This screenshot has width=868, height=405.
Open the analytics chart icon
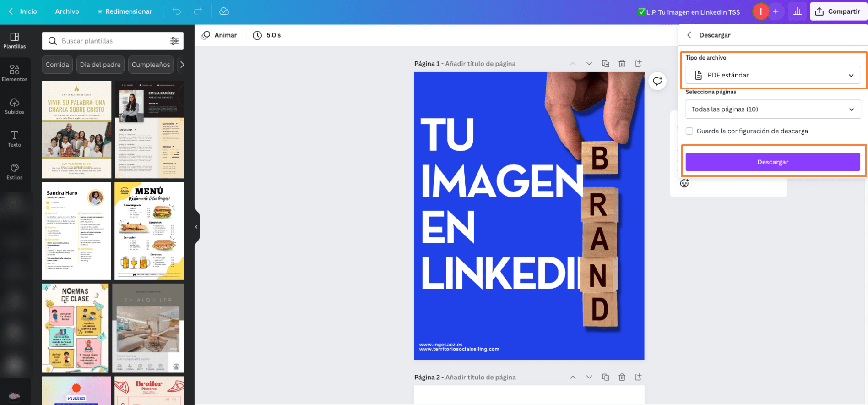coord(797,11)
